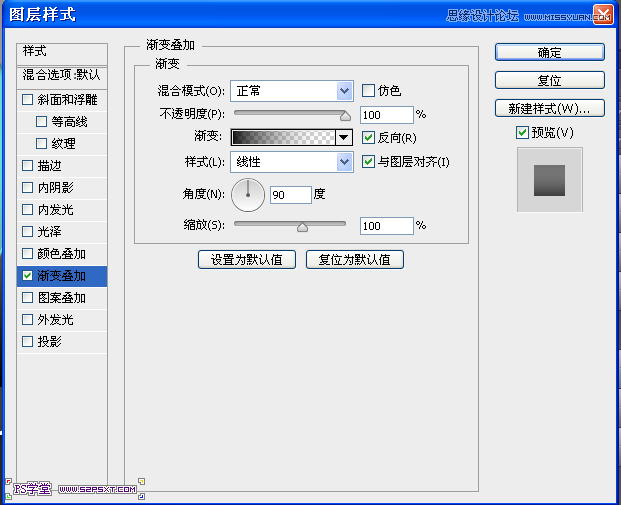
Task: Click the style preview thumbnail
Action: [550, 180]
